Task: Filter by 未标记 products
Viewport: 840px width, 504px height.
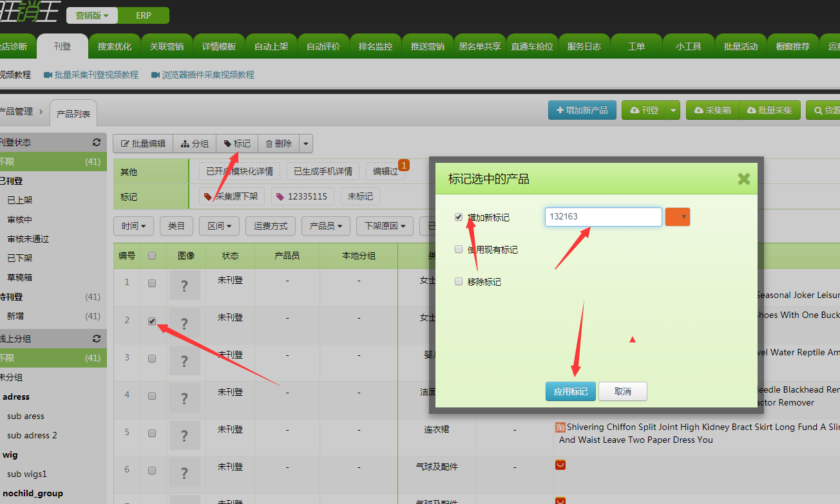Action: coord(361,196)
